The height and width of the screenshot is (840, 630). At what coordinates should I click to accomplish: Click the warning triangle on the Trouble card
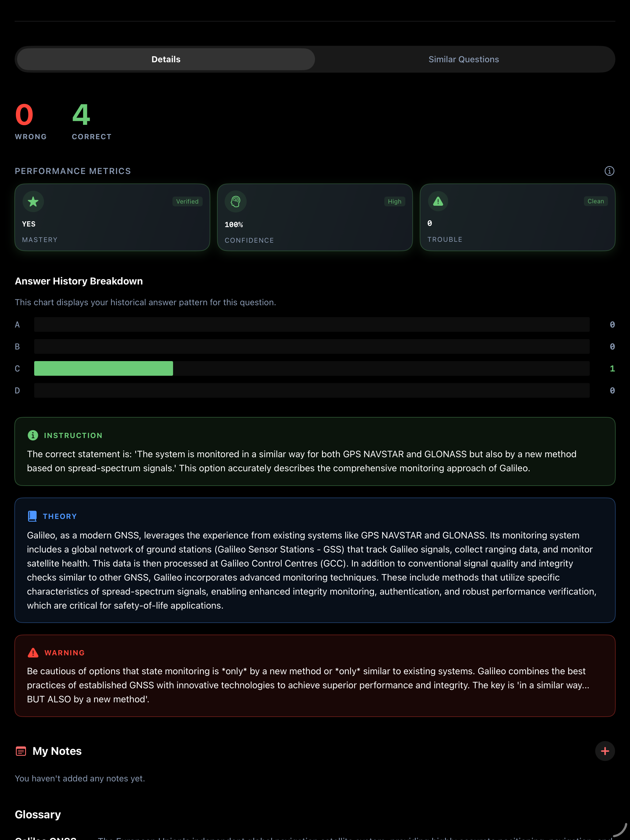coord(438,202)
